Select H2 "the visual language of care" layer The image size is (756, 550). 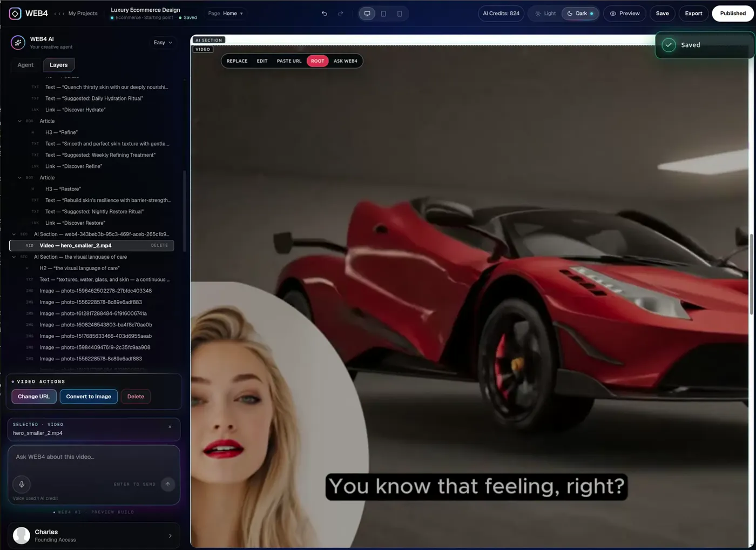(92, 269)
